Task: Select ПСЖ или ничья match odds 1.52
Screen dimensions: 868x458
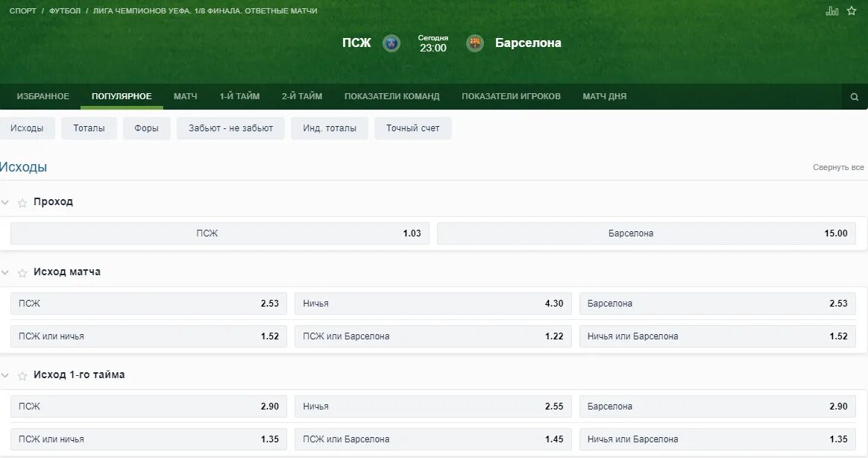Action: click(x=148, y=336)
